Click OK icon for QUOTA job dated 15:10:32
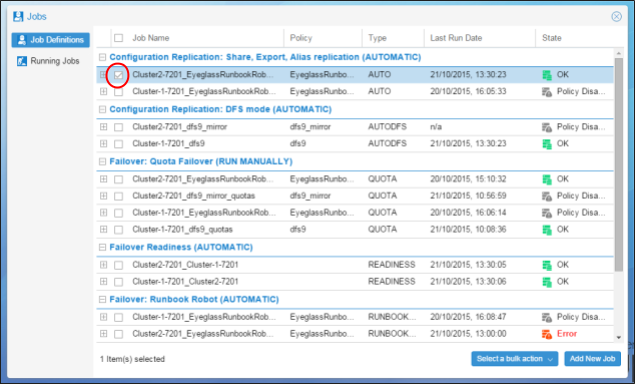This screenshot has height=384, width=635. (547, 179)
